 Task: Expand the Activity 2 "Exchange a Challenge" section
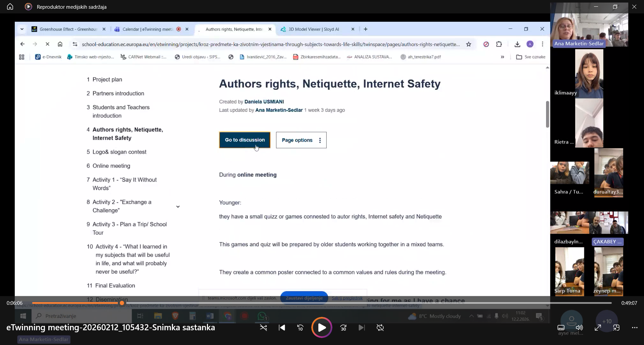[178, 207]
